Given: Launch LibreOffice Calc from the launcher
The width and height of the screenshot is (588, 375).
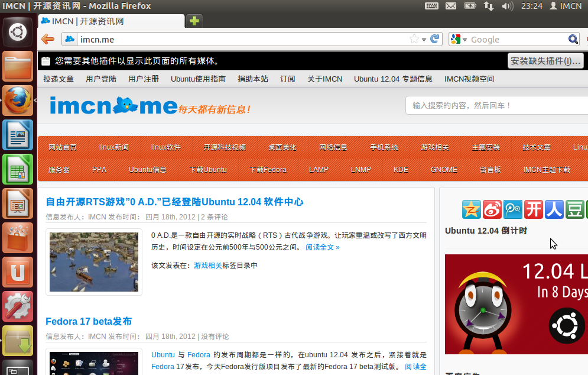Looking at the screenshot, I should (18, 169).
